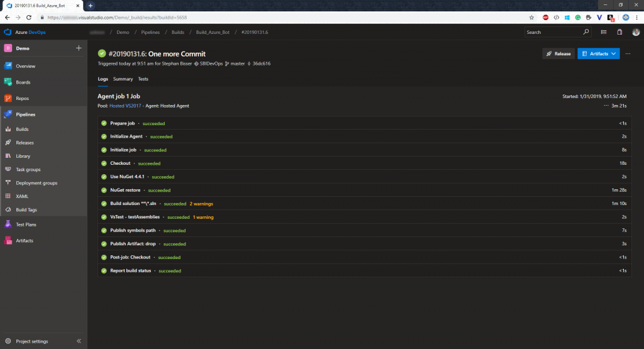Open the user profile avatar
644x349 pixels.
pyautogui.click(x=636, y=32)
